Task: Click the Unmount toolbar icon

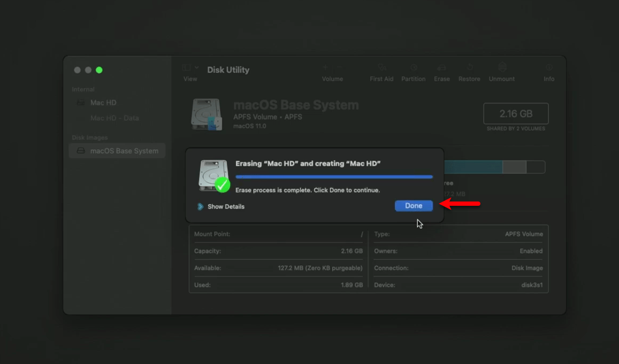Action: [x=502, y=67]
